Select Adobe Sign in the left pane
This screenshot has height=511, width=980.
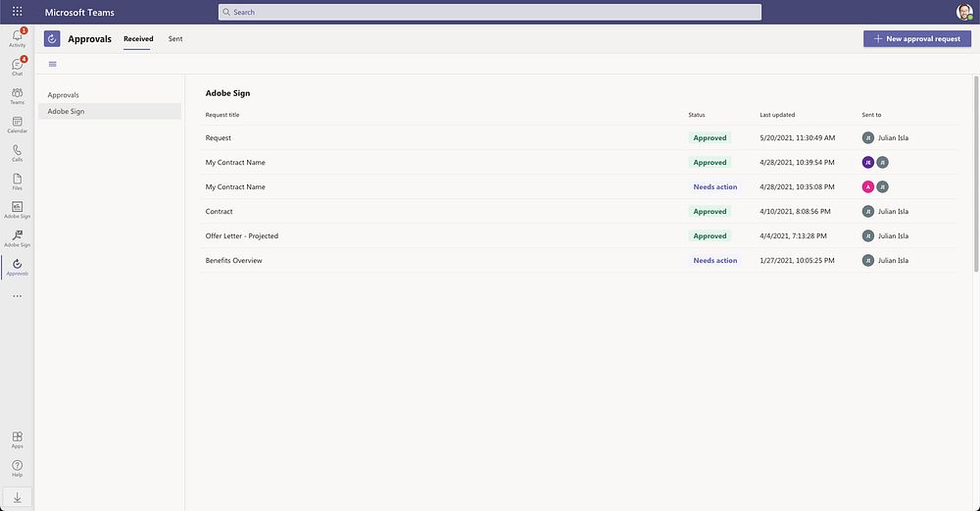coord(110,112)
